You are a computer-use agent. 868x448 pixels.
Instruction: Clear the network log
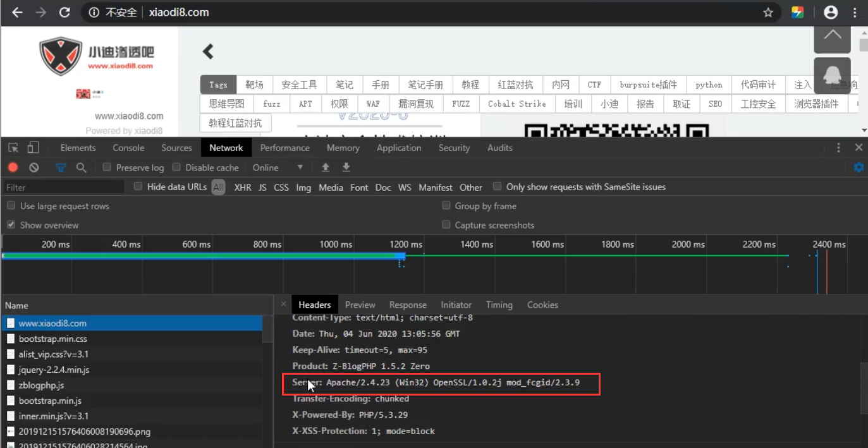pos(34,167)
